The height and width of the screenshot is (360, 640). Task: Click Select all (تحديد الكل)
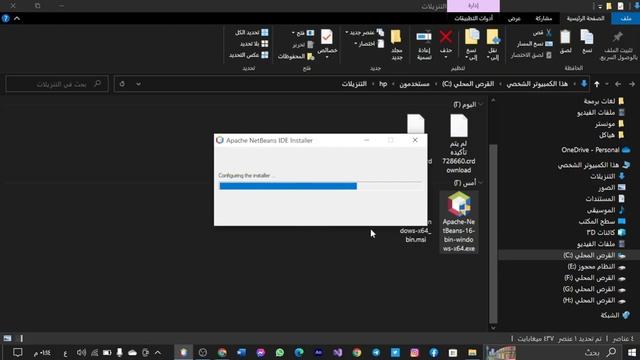pos(251,32)
